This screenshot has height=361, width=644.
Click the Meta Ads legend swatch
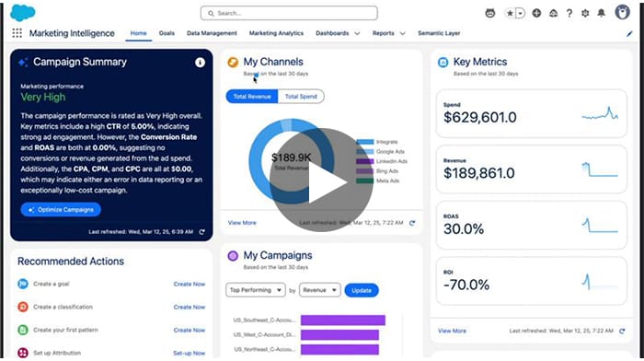pos(364,180)
